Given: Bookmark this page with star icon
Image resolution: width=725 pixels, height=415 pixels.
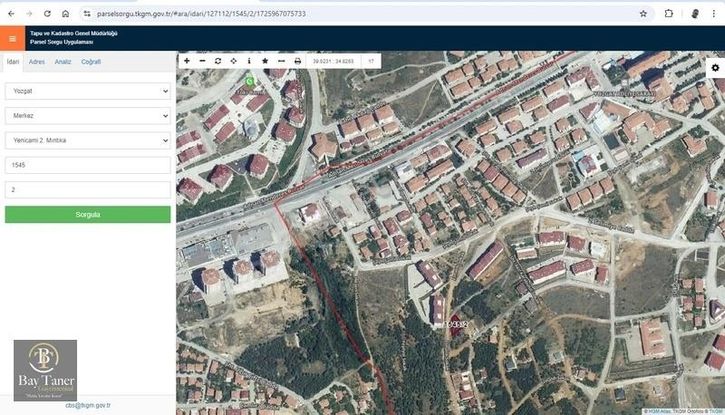Looking at the screenshot, I should (x=643, y=14).
